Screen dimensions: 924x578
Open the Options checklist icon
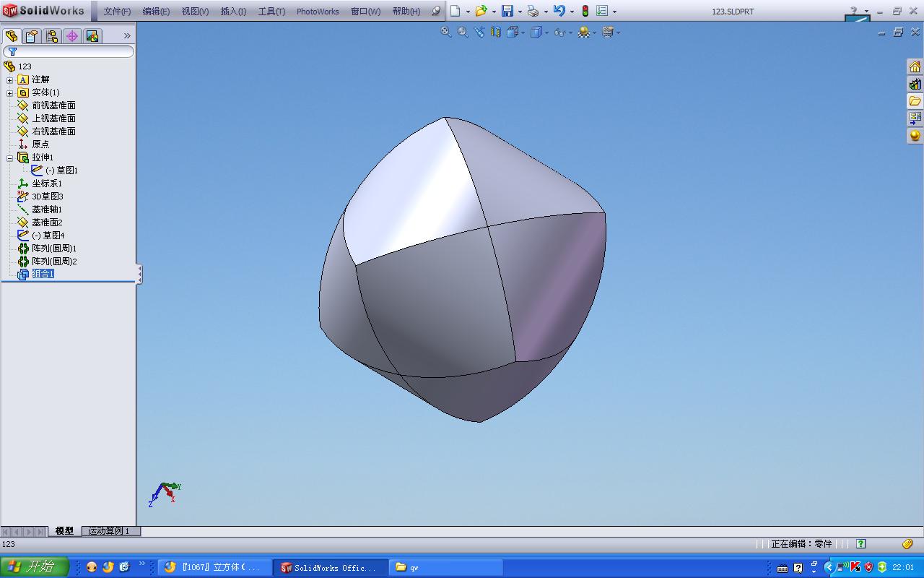pos(602,11)
